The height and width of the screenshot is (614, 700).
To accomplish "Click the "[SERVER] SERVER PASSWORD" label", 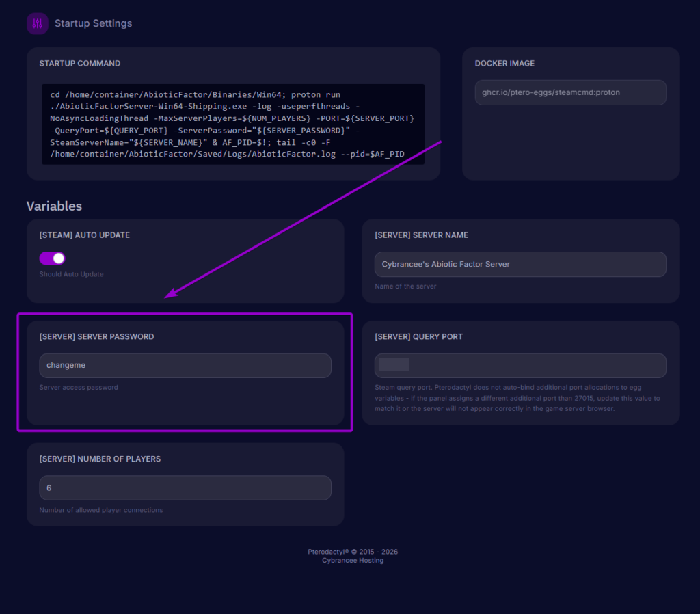I will pos(96,336).
